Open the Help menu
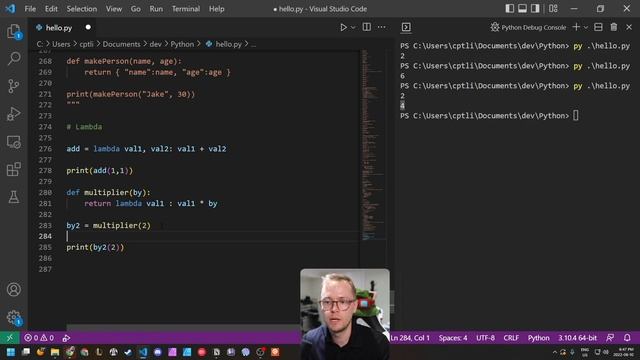Viewport: 640px width, 360px height. pos(217,9)
